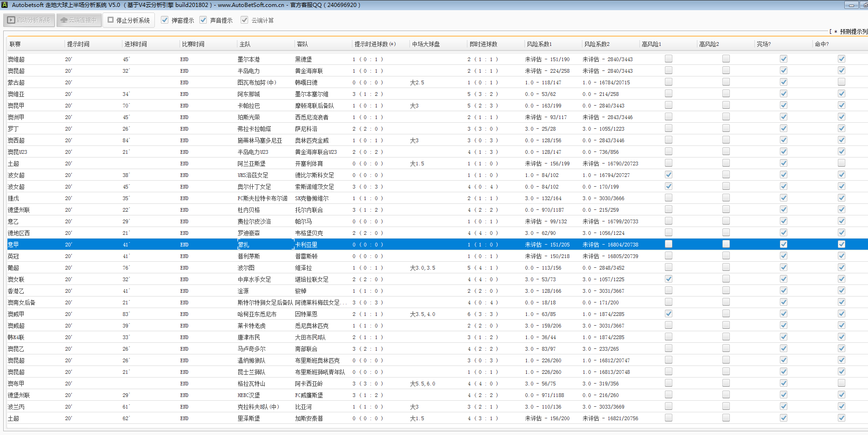
Task: Click the 预测提示列 label
Action: (852, 32)
